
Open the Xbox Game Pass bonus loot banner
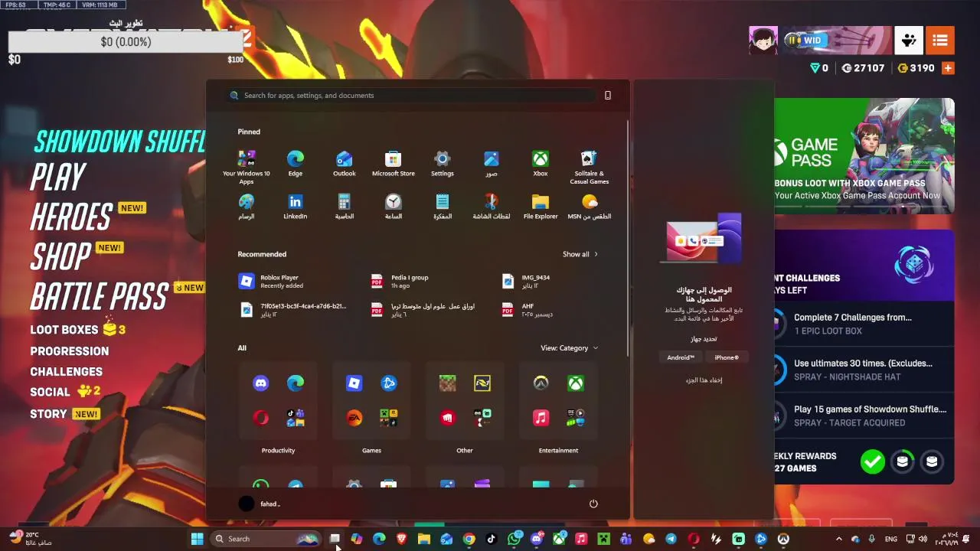pyautogui.click(x=864, y=156)
